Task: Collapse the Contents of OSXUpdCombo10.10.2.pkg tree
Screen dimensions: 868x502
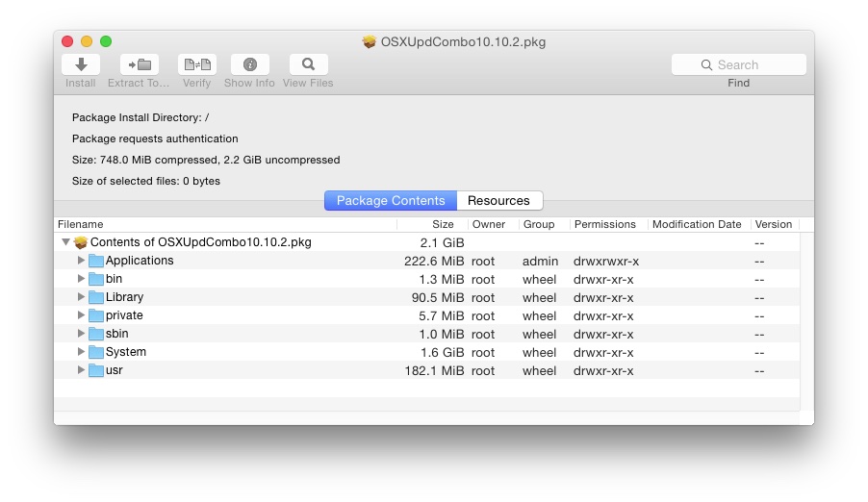Action: [65, 242]
